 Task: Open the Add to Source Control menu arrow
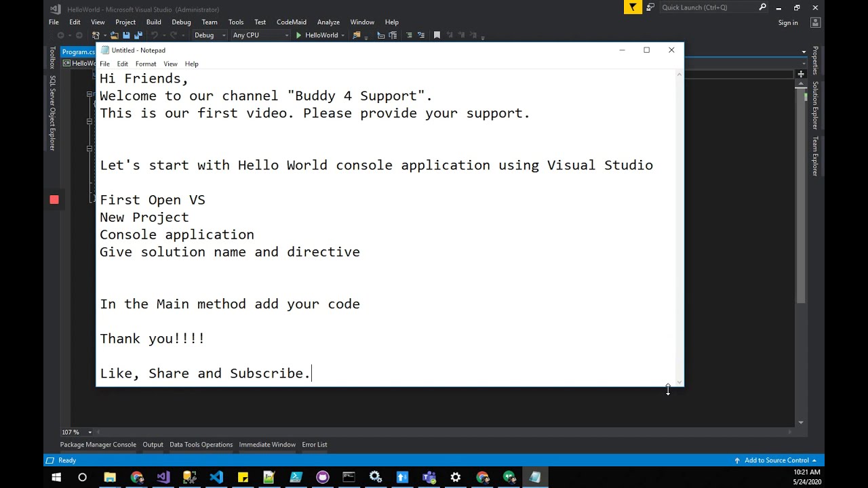(814, 460)
